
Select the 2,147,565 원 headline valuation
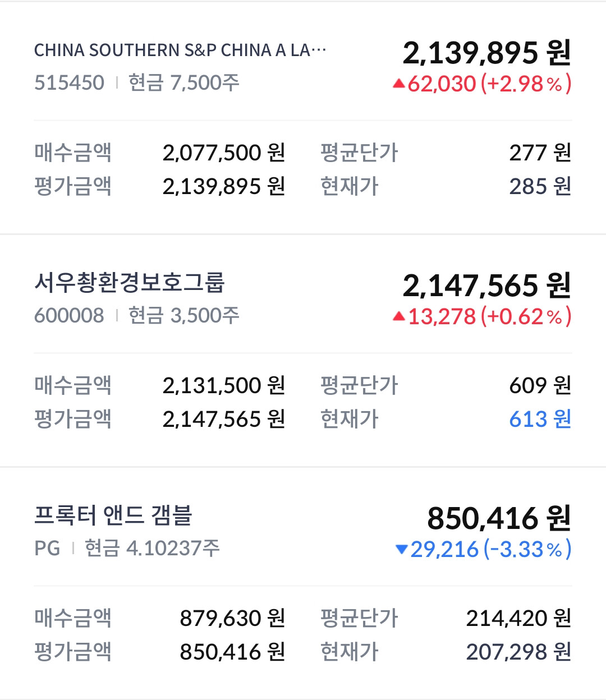coord(486,285)
